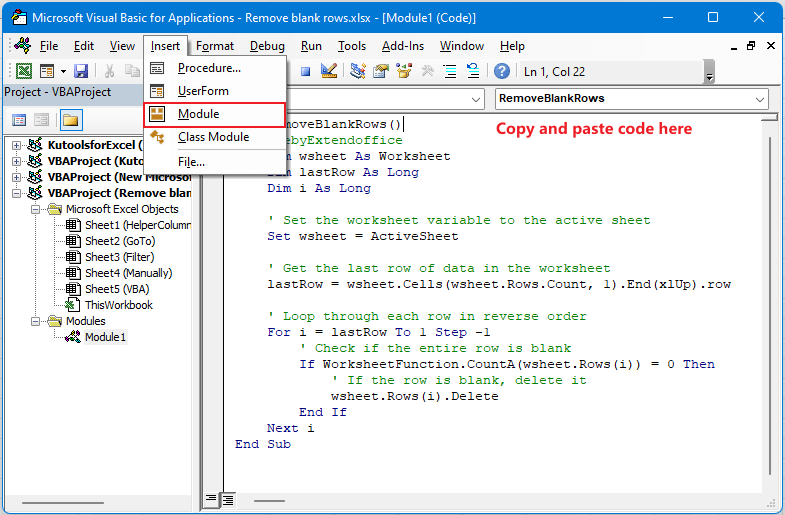785x515 pixels.
Task: Minimize the inner Module1 code window
Action: tap(734, 47)
